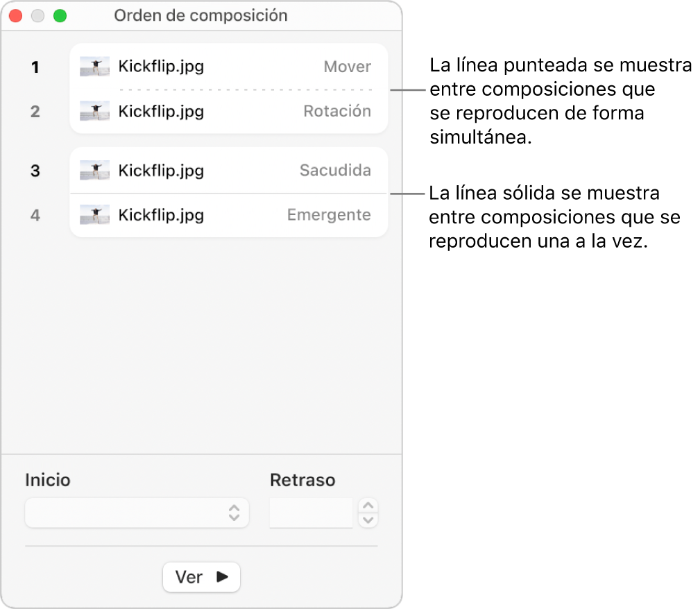Click the Kickflip.jpg thumbnail in row 3
This screenshot has height=609, width=700.
coord(94,171)
